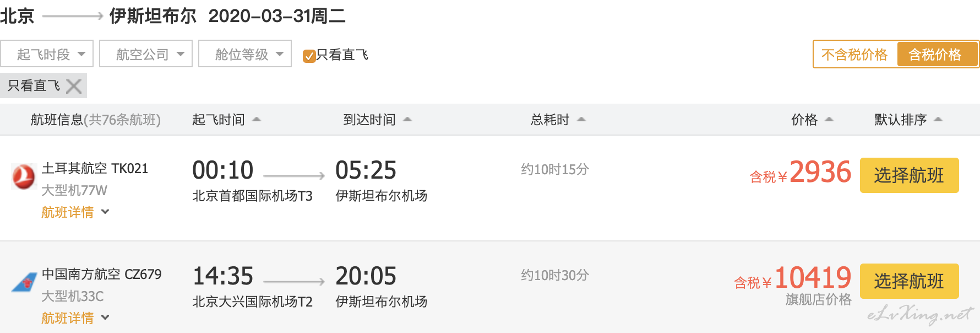Uncheck the 只看直飞 checkbox
The image size is (980, 333).
(x=309, y=56)
